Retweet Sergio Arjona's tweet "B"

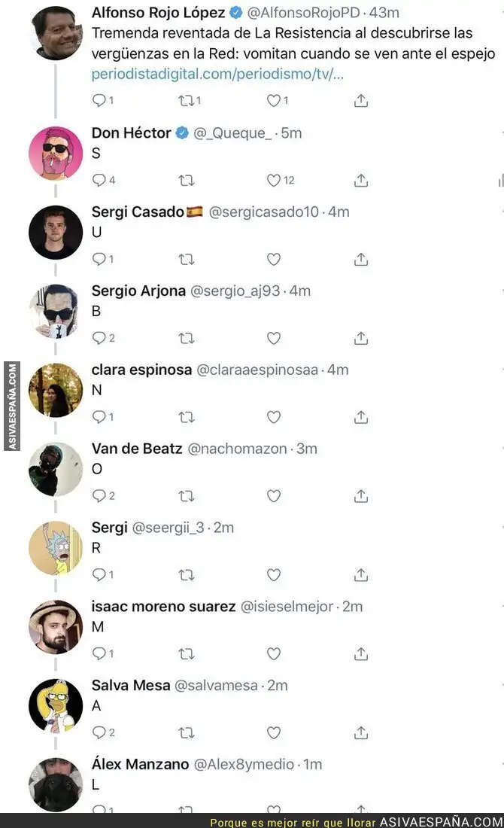pos(187,338)
